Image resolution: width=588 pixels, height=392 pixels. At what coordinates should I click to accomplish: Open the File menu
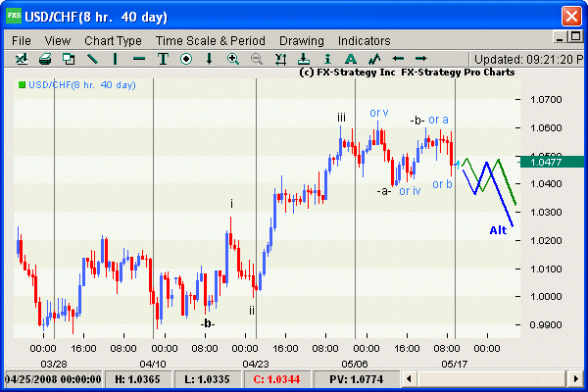(22, 40)
